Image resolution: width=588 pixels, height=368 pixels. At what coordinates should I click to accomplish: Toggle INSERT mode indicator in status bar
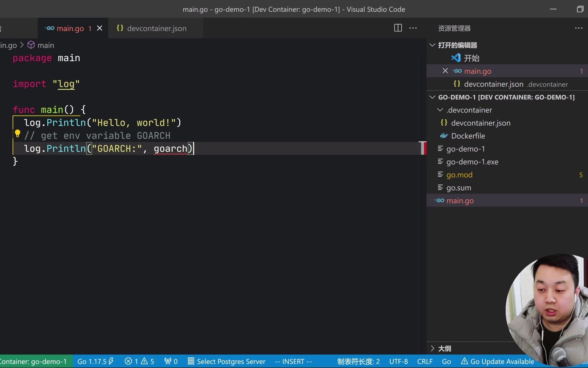pyautogui.click(x=293, y=361)
